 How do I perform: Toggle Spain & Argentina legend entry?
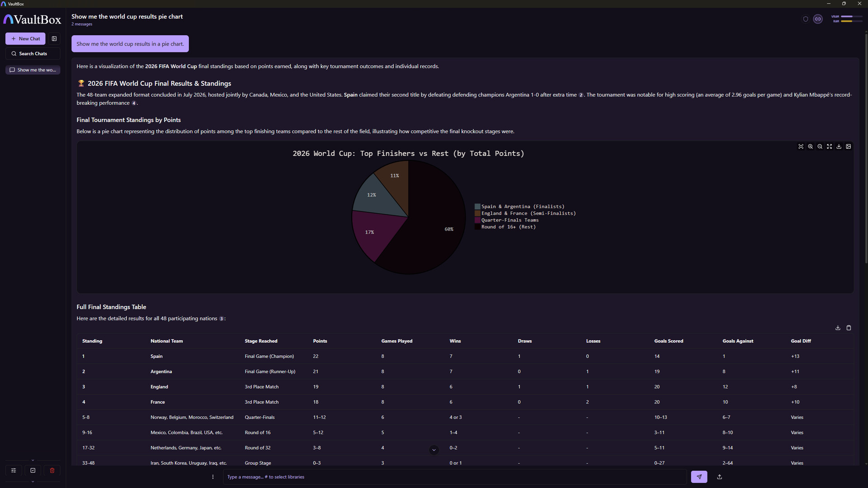pyautogui.click(x=519, y=207)
